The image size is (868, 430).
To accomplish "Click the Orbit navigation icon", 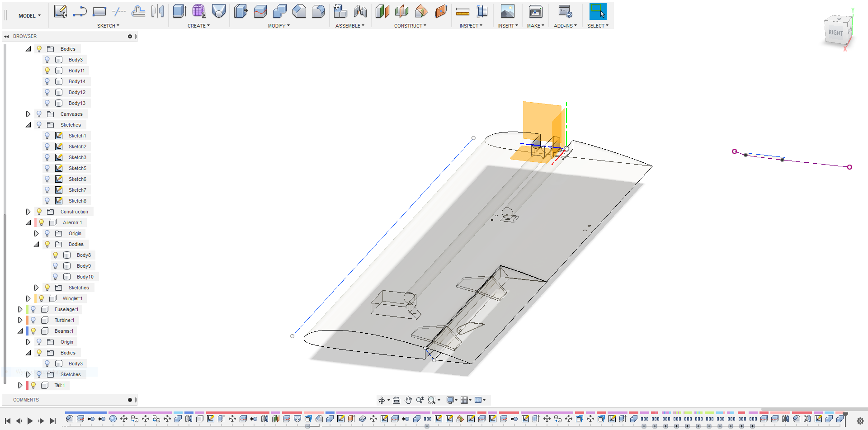I will click(x=382, y=400).
